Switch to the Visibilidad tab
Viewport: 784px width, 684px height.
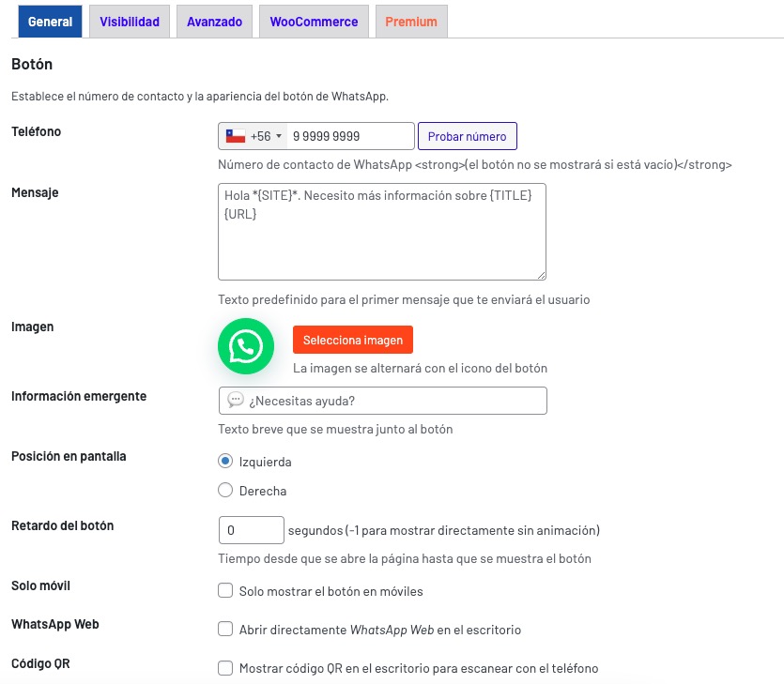(x=130, y=22)
